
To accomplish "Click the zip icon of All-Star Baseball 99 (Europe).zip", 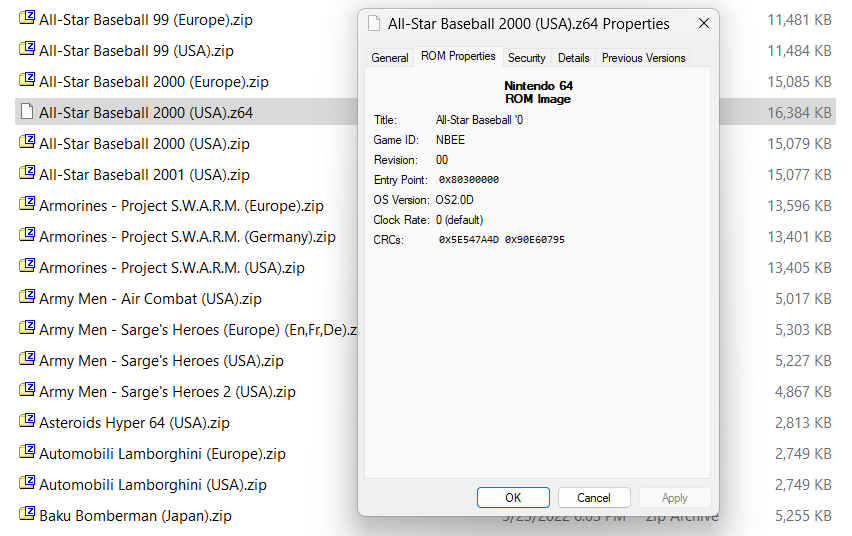I will (x=27, y=18).
